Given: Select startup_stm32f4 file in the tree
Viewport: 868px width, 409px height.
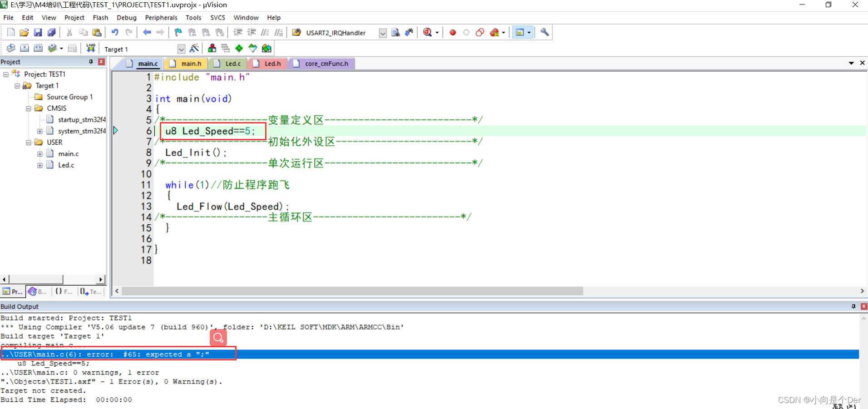Looking at the screenshot, I should [x=82, y=120].
